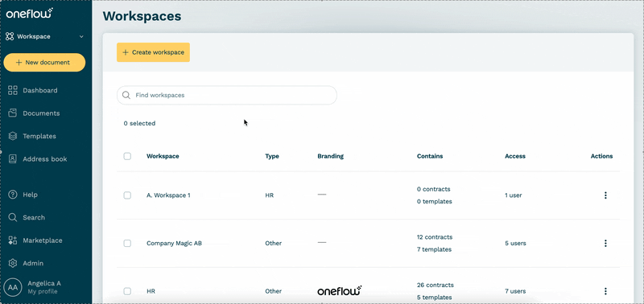The image size is (644, 304).
Task: Open the Company Magic AB row name
Action: [x=174, y=244]
